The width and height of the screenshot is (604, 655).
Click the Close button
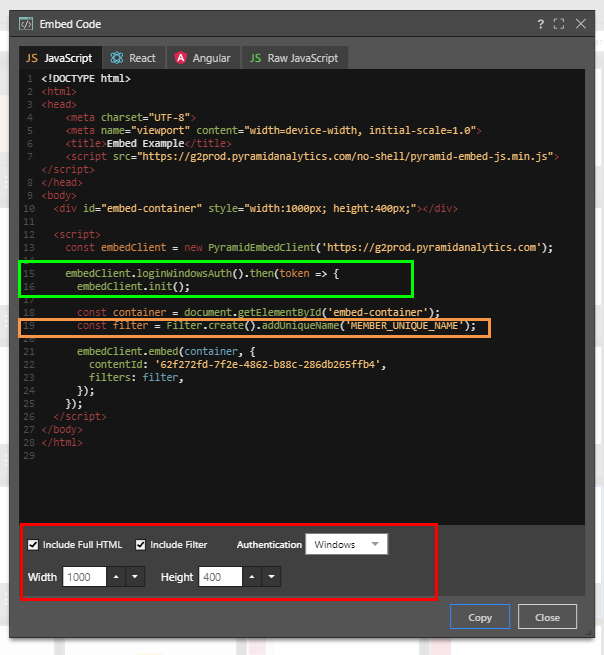pos(547,617)
